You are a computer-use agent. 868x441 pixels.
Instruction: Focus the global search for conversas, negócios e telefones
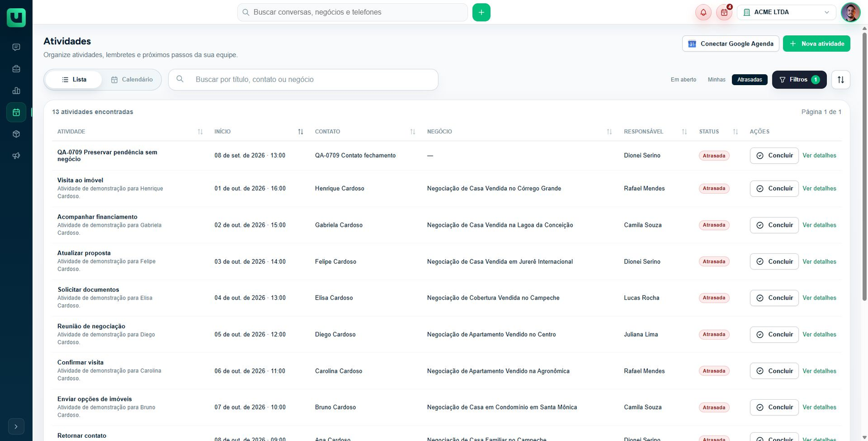[353, 12]
